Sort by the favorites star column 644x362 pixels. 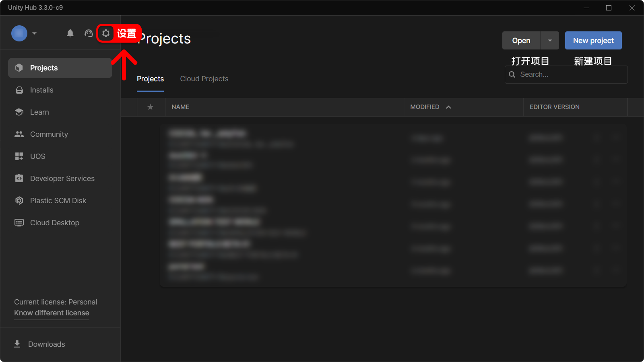click(x=151, y=107)
